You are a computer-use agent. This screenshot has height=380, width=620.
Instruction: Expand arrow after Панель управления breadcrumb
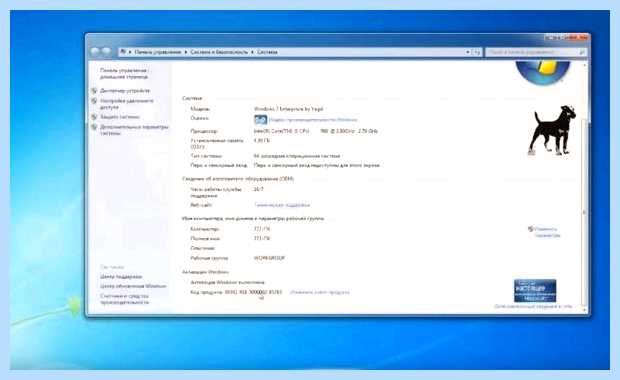186,52
